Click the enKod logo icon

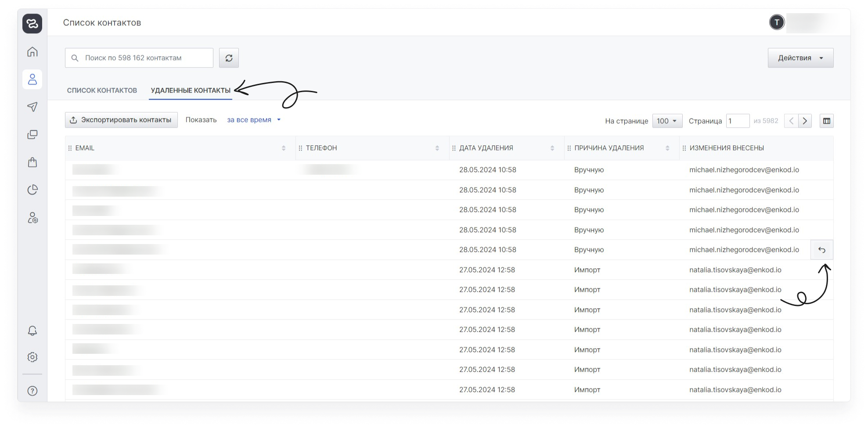click(x=32, y=23)
